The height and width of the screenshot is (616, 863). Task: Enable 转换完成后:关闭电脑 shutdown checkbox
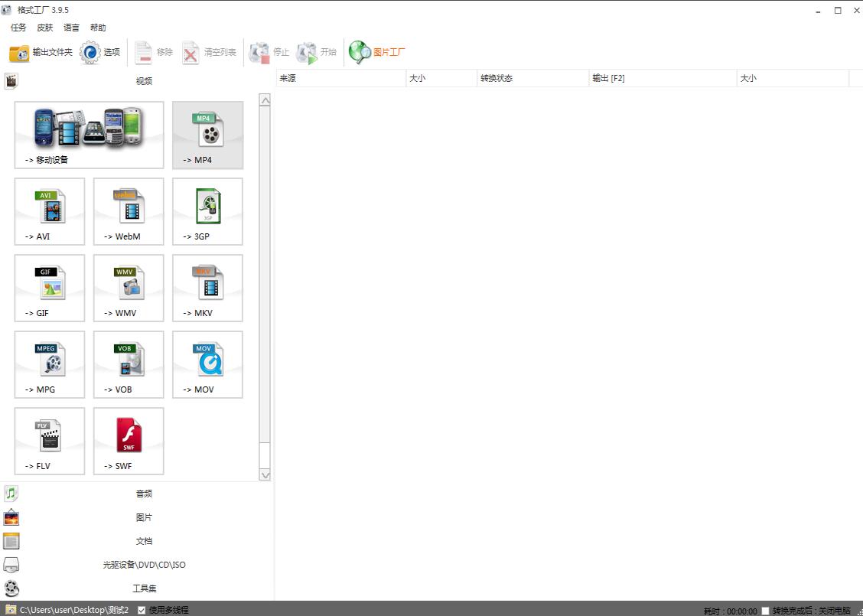pyautogui.click(x=765, y=611)
